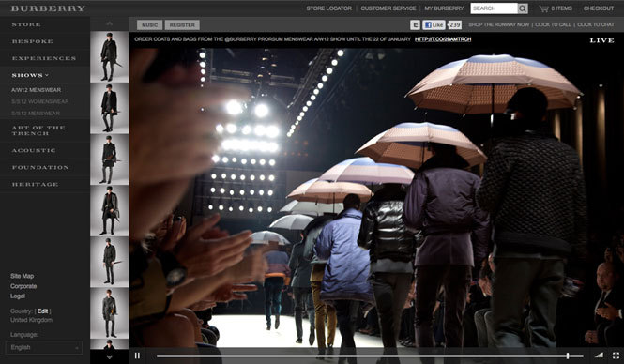This screenshot has height=364, width=624.
Task: Open Art of the Trench
Action: [x=38, y=130]
